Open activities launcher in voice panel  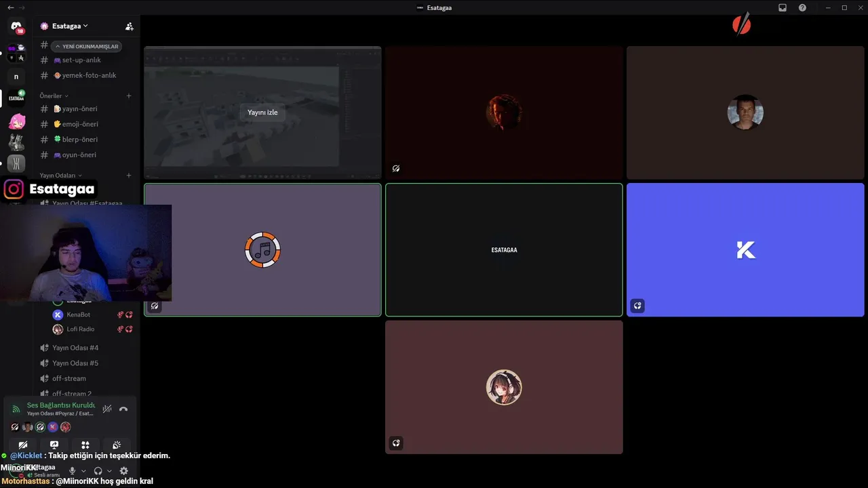pyautogui.click(x=85, y=445)
